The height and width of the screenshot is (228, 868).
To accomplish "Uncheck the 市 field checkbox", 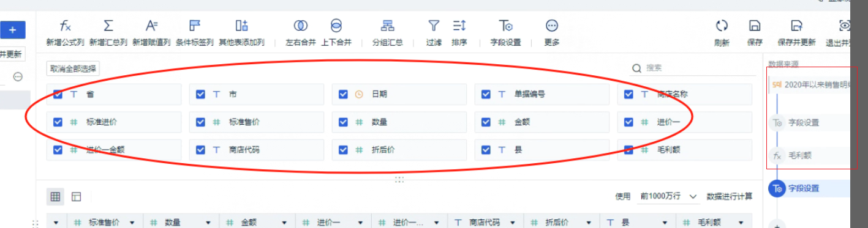I will (200, 94).
